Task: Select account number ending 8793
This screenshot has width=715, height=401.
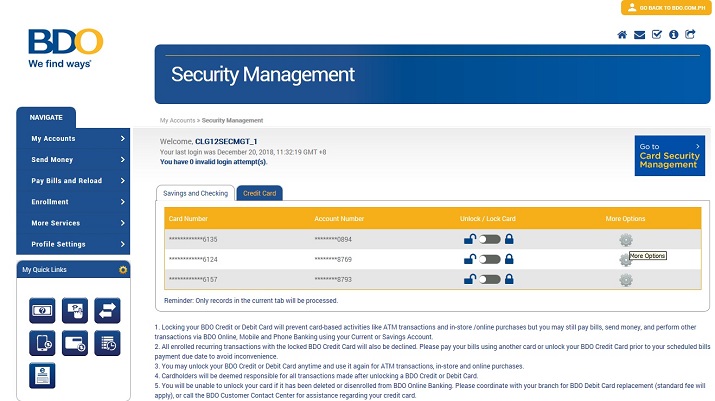Action: tap(333, 279)
